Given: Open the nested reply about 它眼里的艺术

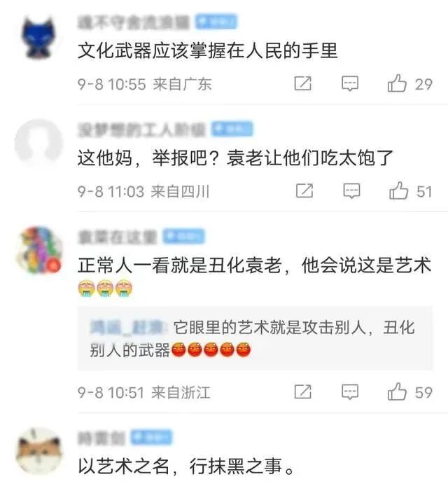Looking at the screenshot, I should point(255,338).
